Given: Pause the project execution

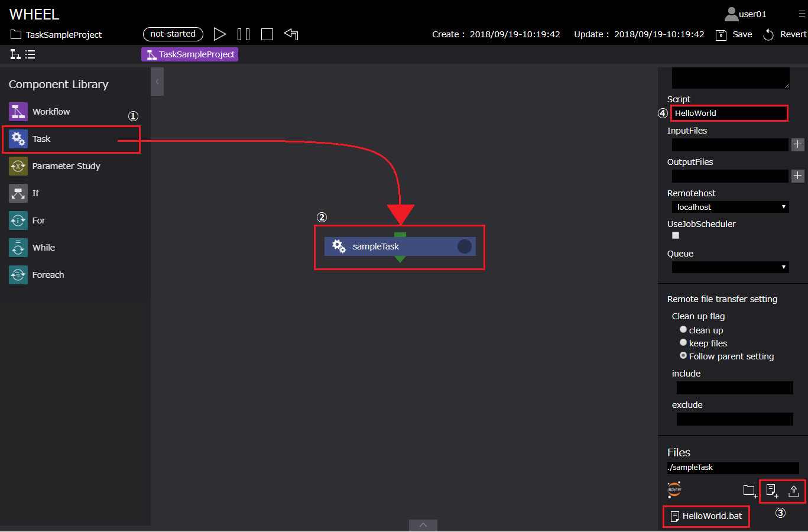Looking at the screenshot, I should pos(244,34).
